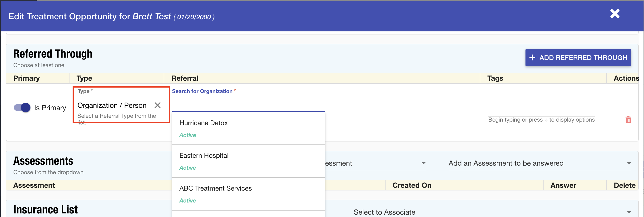Click the Assessment column header
This screenshot has width=644, height=217.
point(34,185)
